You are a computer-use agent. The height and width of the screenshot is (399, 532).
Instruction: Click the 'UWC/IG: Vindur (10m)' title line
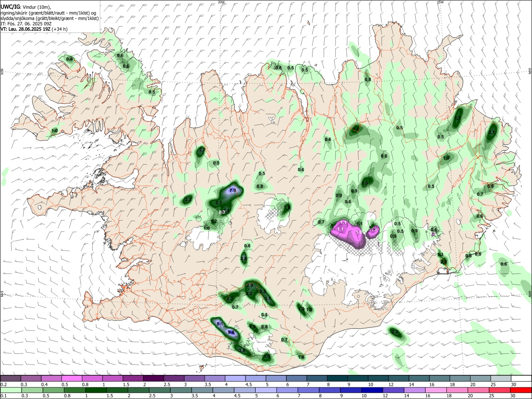tap(25, 7)
